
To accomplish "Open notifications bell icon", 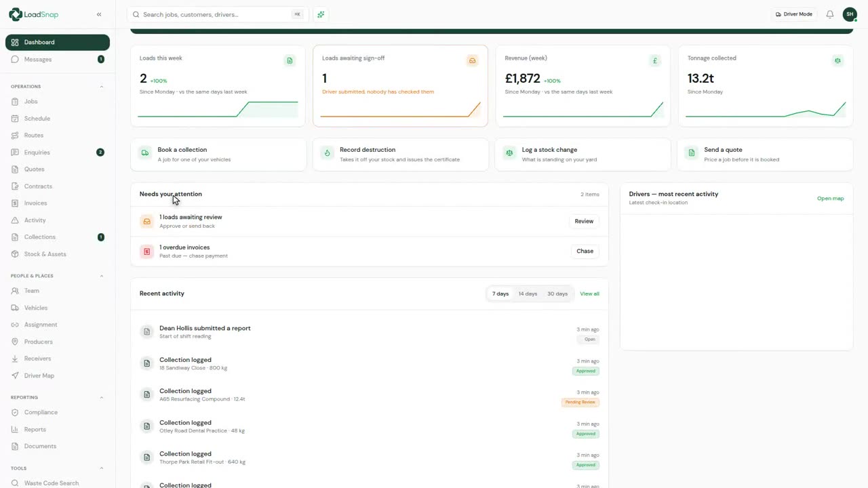I will click(x=829, y=14).
